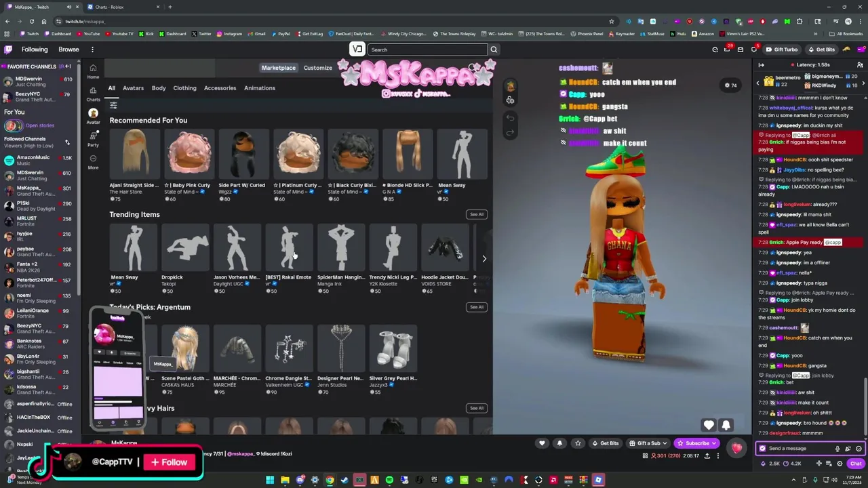
Task: Click the star favorite icon below stream
Action: [x=578, y=443]
